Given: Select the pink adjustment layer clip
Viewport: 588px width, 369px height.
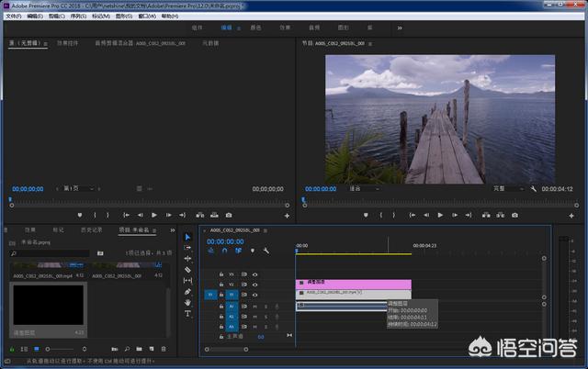Looking at the screenshot, I should coord(353,284).
